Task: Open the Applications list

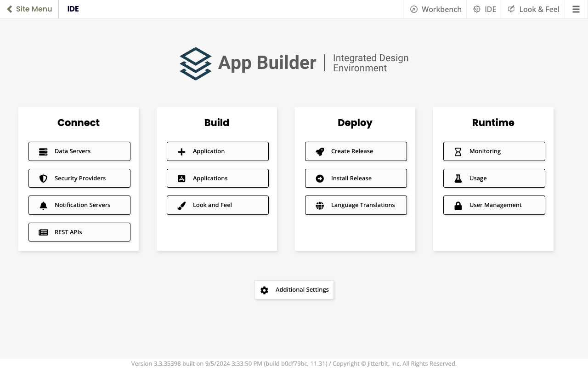Action: (x=218, y=178)
